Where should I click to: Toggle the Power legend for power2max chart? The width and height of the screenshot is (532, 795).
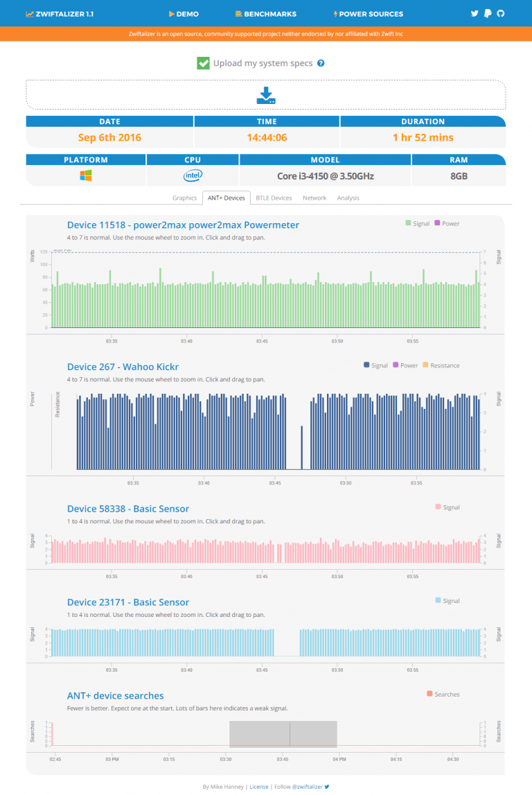(x=447, y=223)
